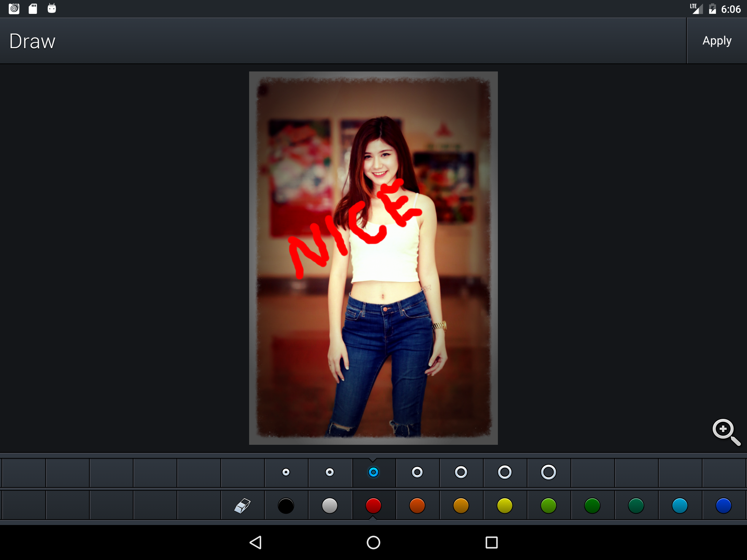Choose the dark orange color swatch
This screenshot has height=560, width=747.
[x=417, y=506]
